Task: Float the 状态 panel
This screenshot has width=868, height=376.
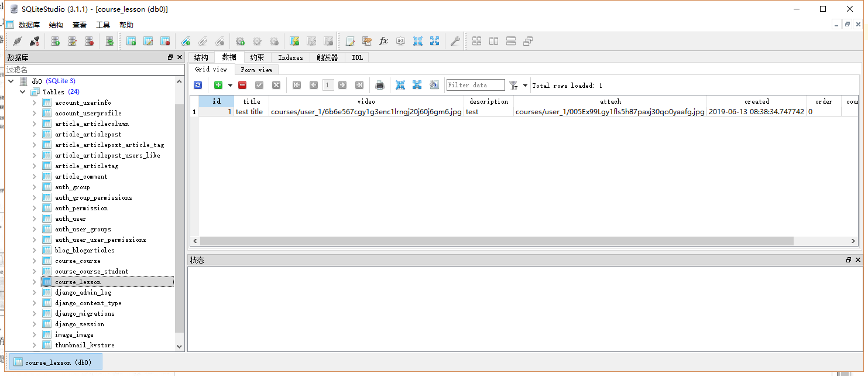Action: [x=849, y=259]
